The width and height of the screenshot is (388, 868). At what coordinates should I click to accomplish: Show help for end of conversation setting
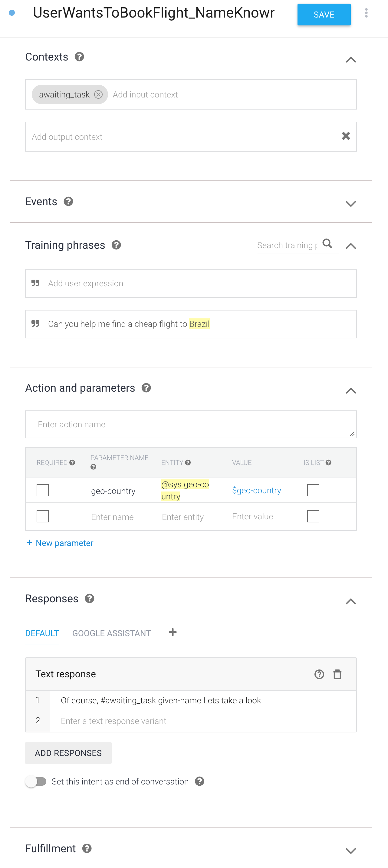point(199,781)
